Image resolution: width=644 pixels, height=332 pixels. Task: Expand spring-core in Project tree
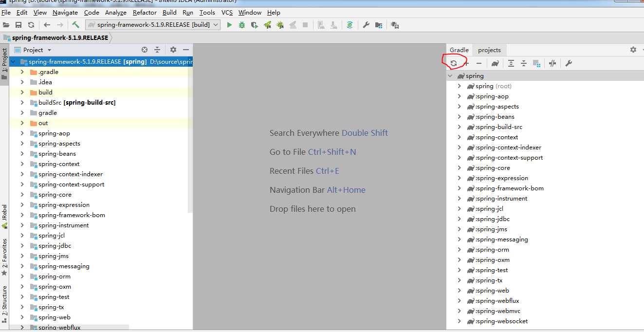(22, 194)
